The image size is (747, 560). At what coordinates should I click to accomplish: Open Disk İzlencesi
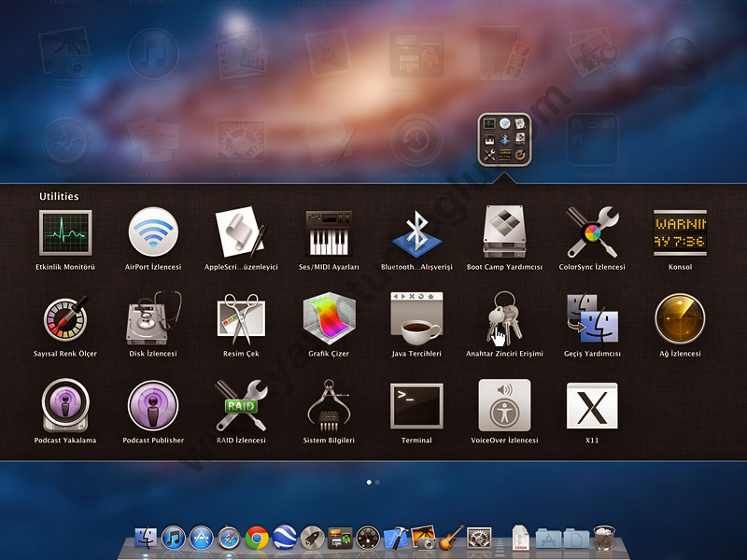pyautogui.click(x=153, y=318)
